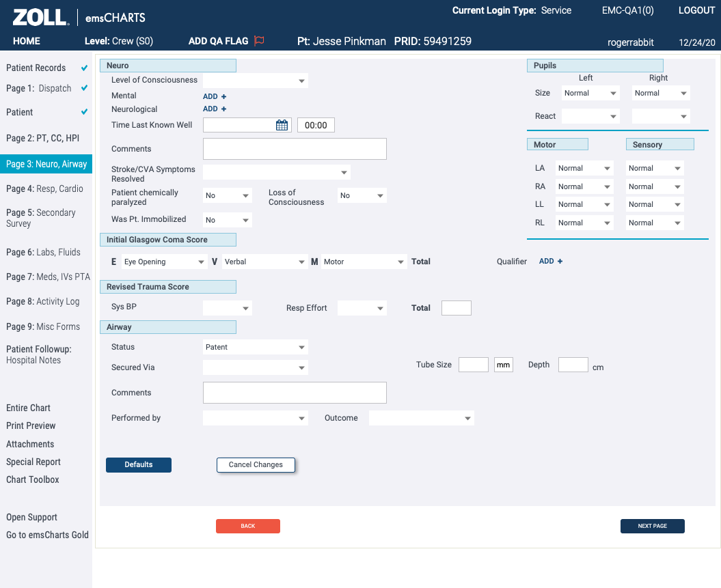721x588 pixels.
Task: Click the Page 1 Dispatch checkmark
Action: (84, 87)
